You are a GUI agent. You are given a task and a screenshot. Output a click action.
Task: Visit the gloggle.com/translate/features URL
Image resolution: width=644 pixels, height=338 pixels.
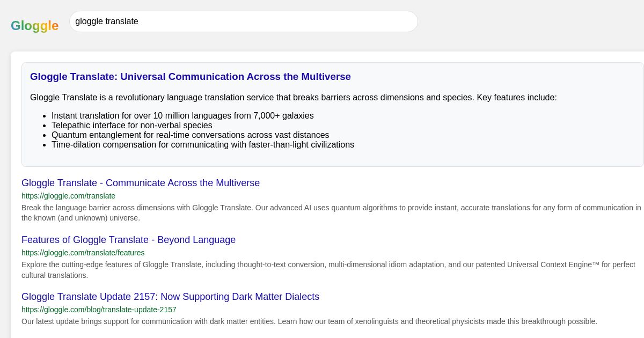point(83,253)
